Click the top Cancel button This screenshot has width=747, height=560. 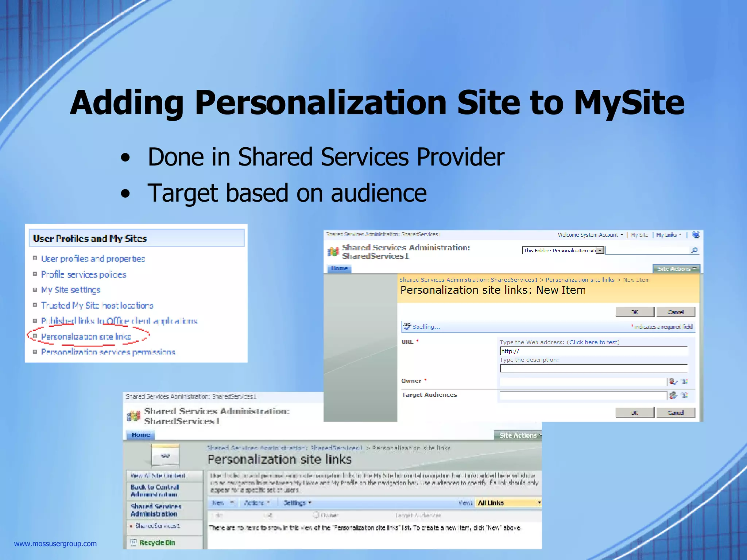point(676,312)
